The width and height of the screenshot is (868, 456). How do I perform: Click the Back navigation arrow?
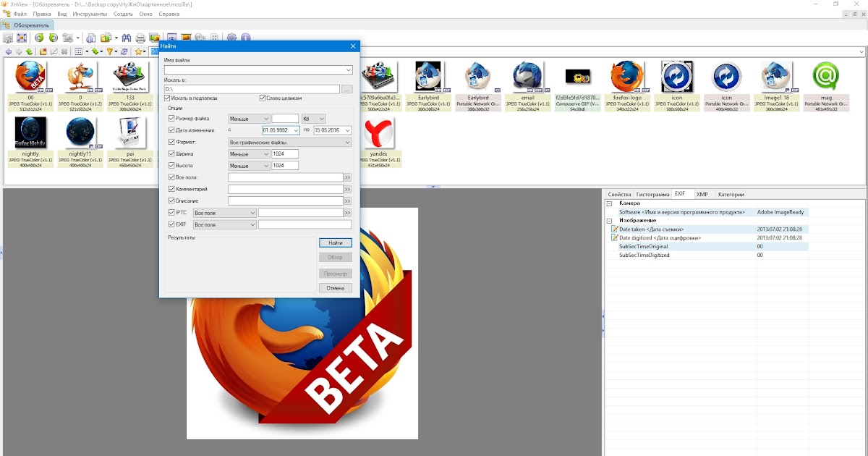pos(9,51)
